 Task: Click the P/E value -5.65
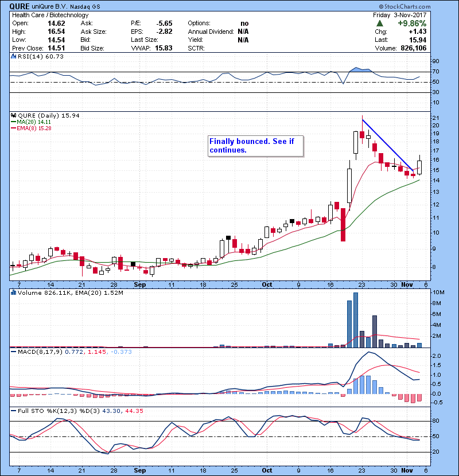(x=164, y=24)
